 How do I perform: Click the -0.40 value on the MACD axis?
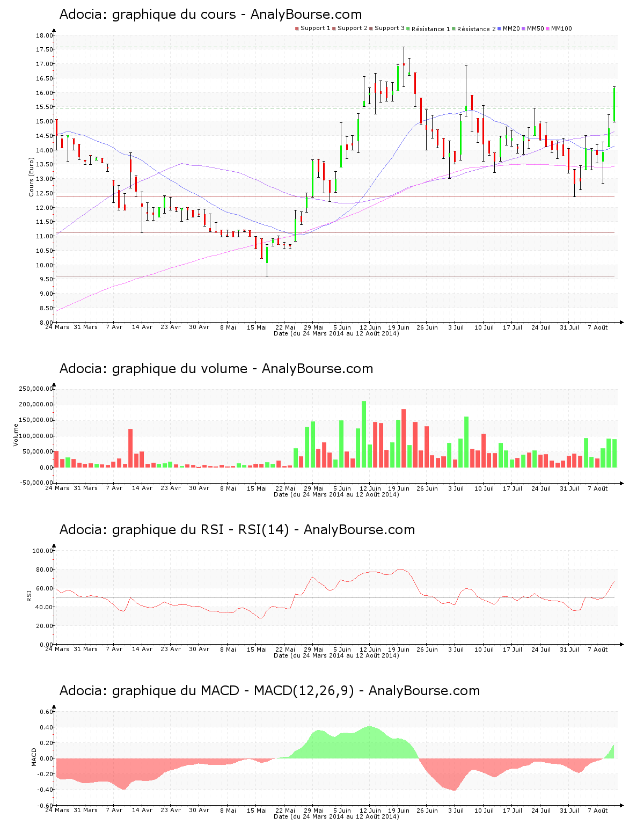45,790
